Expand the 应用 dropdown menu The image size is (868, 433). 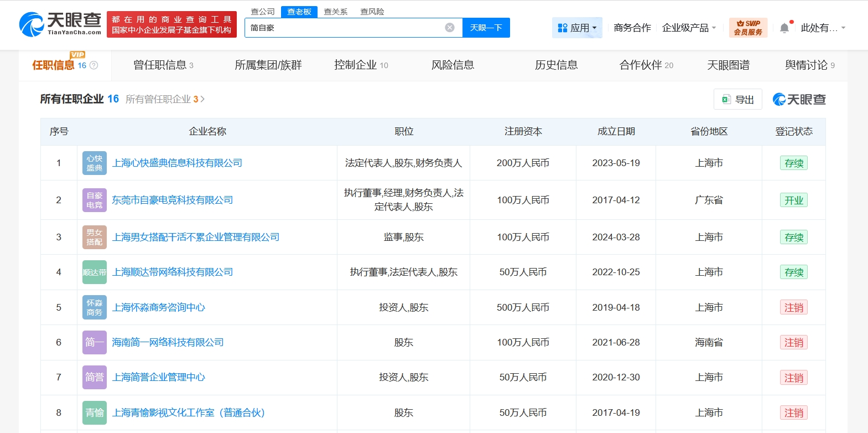(x=577, y=28)
